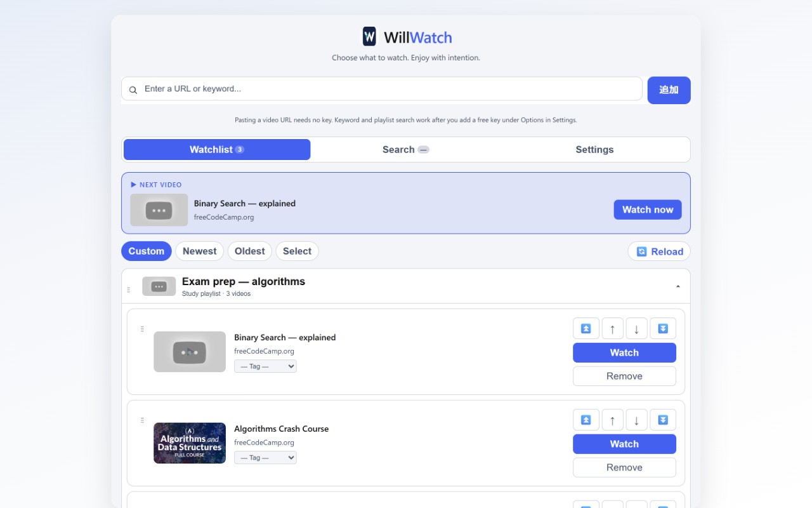
Task: Move Binary Search video up one
Action: tap(612, 328)
